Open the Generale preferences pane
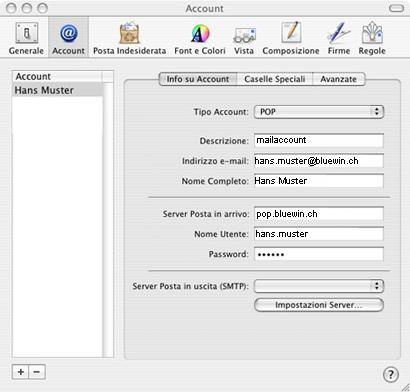This screenshot has height=392, width=410. click(26, 38)
